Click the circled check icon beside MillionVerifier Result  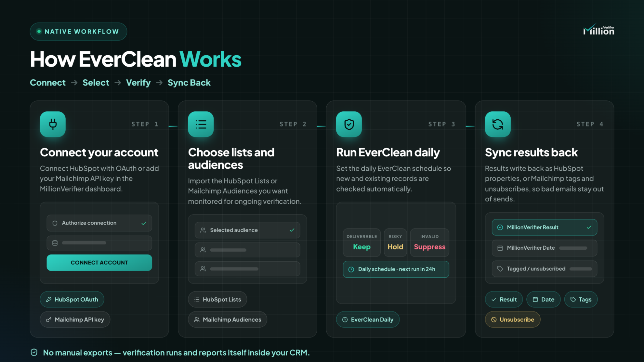point(500,227)
